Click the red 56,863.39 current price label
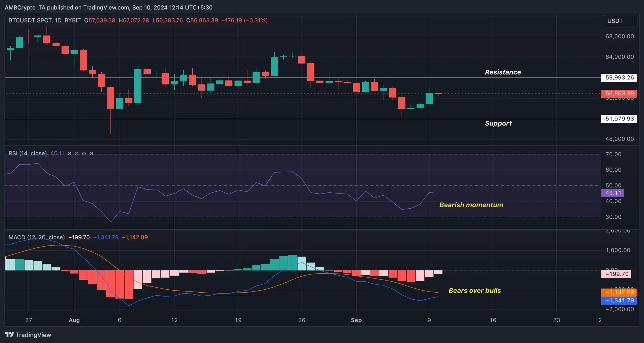This screenshot has width=644, height=343. 619,94
